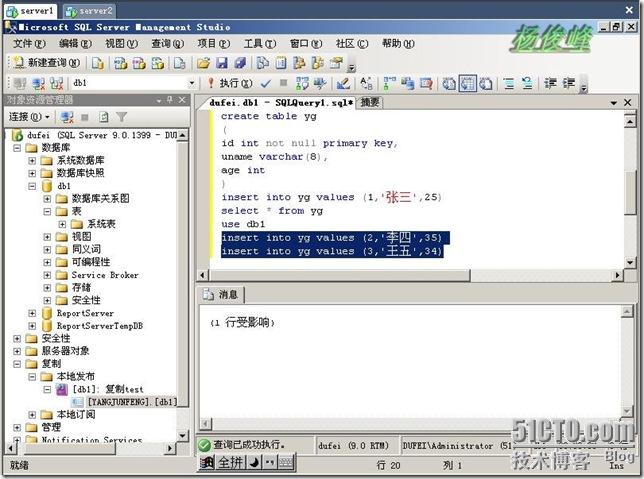Click the Object Explorer auto-hide pin icon

click(170, 100)
